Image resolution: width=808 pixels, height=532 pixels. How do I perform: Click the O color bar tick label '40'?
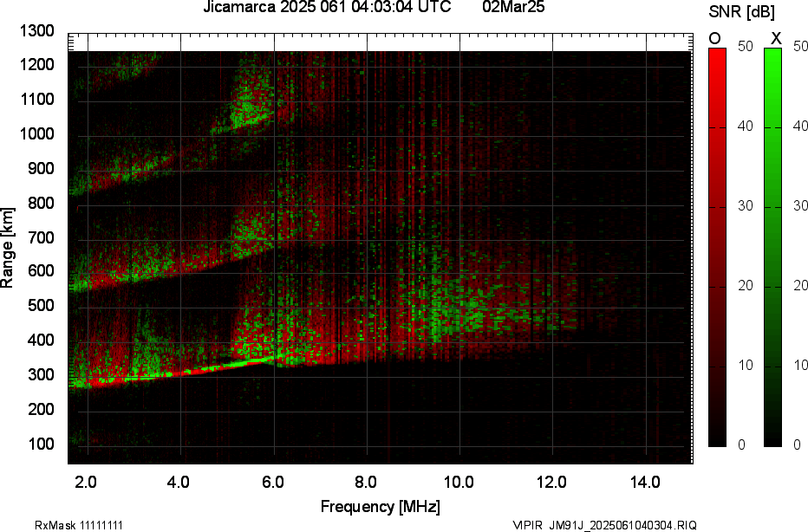[745, 127]
